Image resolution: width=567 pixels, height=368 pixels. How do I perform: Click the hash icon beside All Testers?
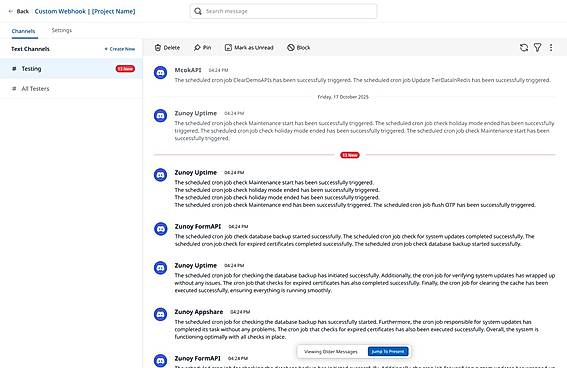[14, 89]
